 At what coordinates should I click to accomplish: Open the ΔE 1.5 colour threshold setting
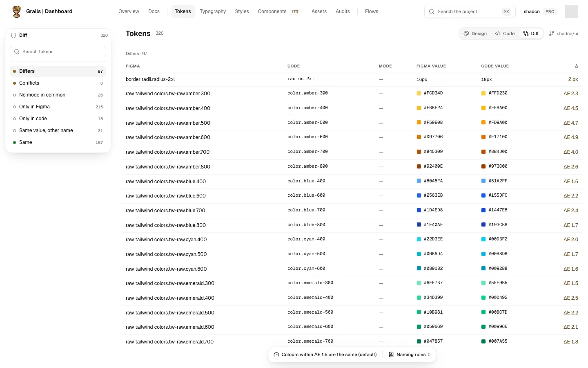(325, 355)
